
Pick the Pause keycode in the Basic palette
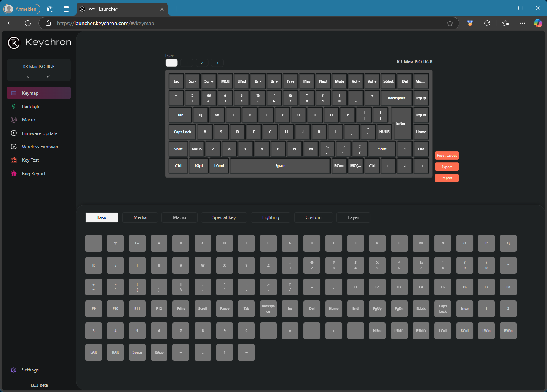click(225, 309)
